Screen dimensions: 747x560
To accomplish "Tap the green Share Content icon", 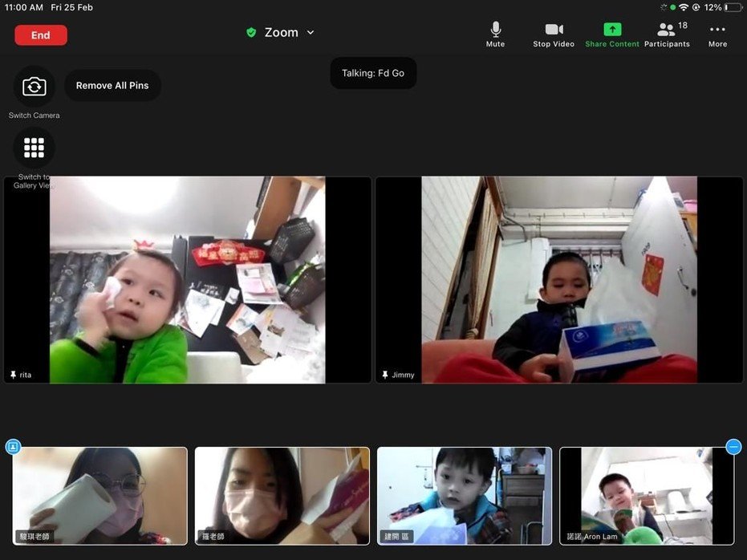I will click(612, 34).
